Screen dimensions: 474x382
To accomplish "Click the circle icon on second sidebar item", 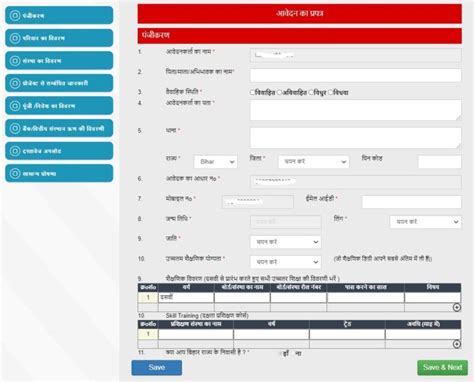I will [15, 38].
